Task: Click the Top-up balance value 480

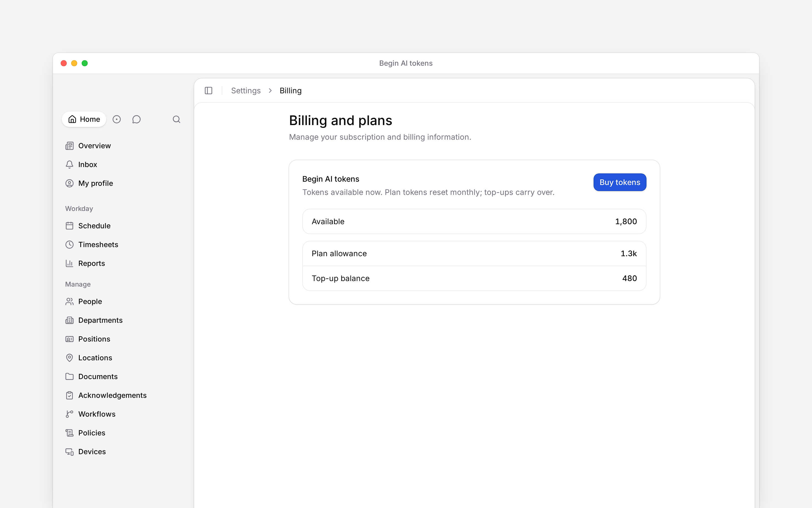Action: pyautogui.click(x=629, y=278)
